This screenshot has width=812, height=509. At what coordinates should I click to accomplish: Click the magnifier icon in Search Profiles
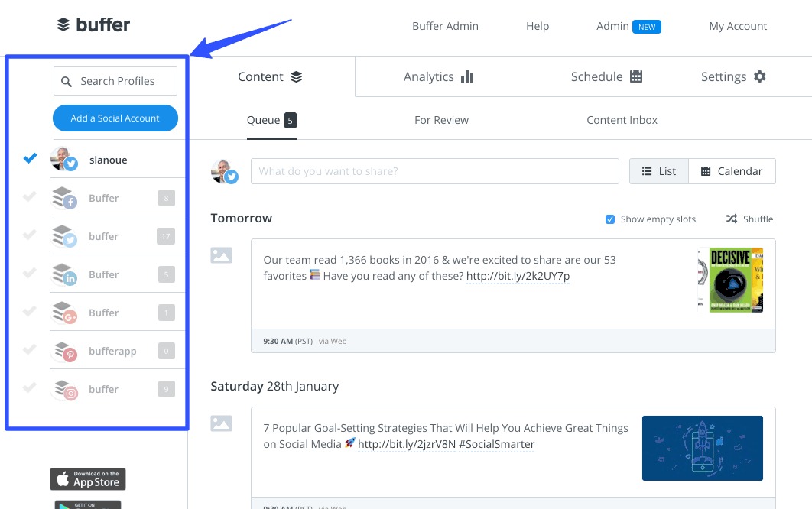65,80
